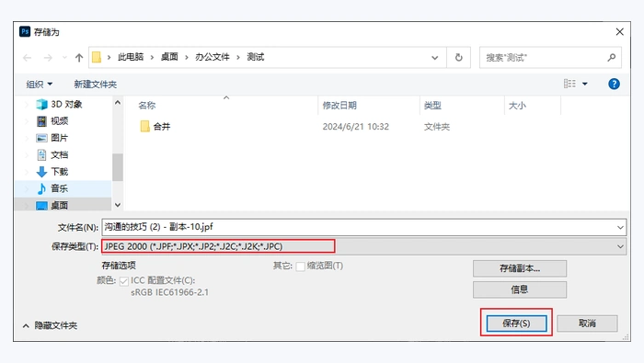Screen dimensions: 644x363
Task: Expand the 文件名 dropdown arrow
Action: (620, 227)
